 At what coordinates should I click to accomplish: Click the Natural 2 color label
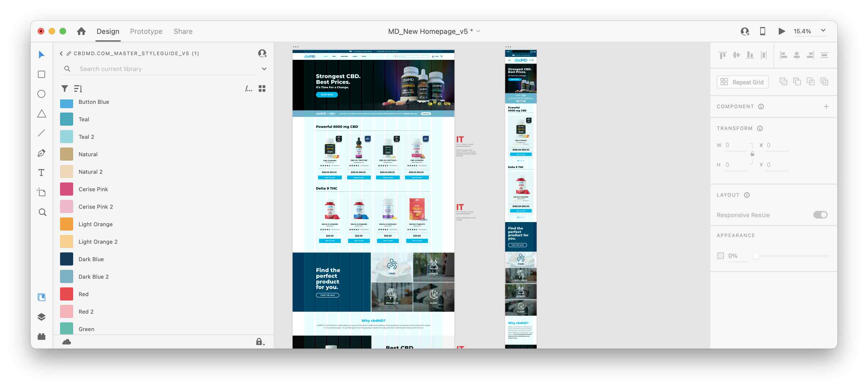[x=90, y=172]
